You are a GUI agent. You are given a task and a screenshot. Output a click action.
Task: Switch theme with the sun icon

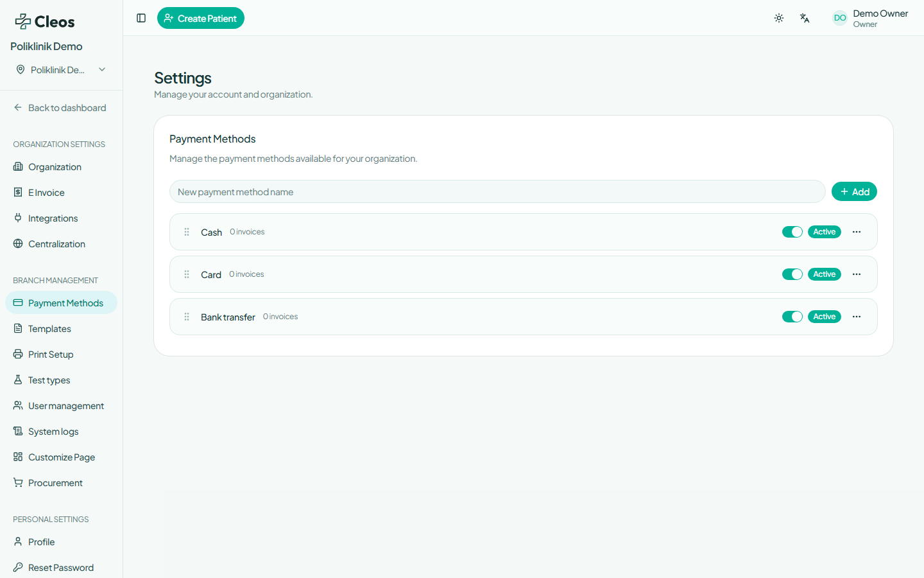[779, 18]
